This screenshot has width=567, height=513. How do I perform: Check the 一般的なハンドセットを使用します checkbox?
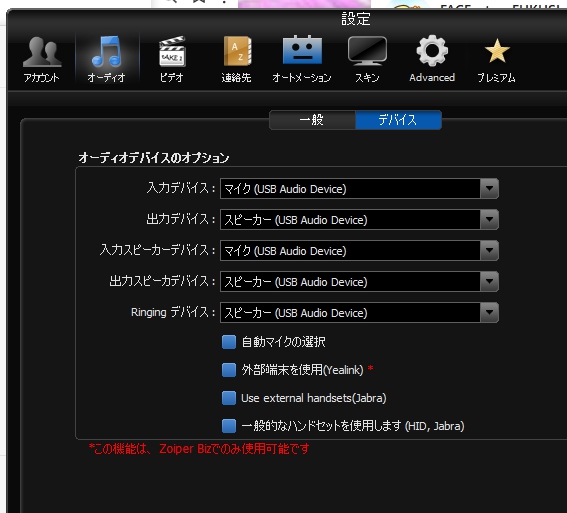coord(229,426)
